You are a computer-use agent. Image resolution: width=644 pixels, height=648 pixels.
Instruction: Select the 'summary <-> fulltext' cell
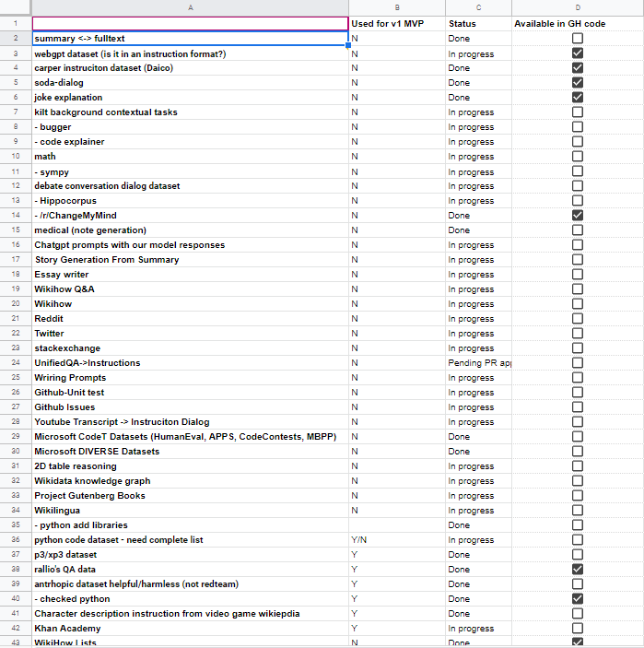click(x=190, y=39)
